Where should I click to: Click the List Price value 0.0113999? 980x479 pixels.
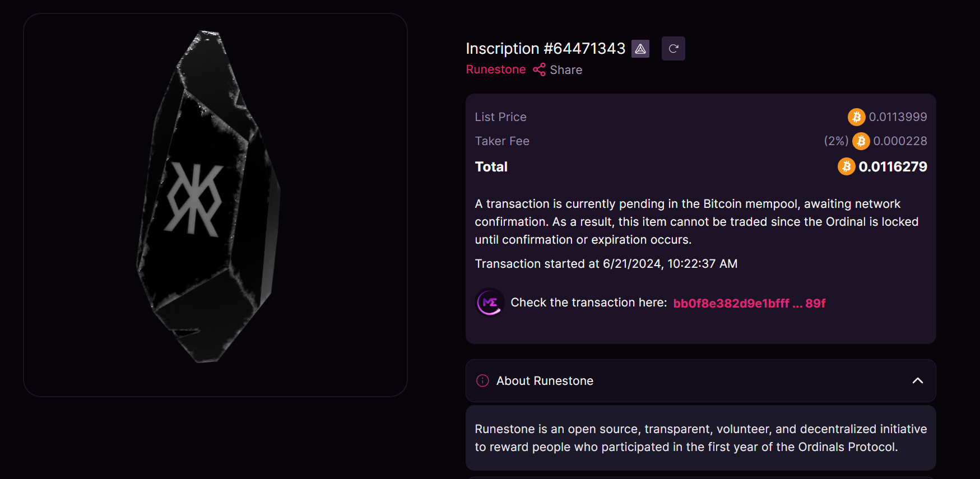tap(898, 117)
